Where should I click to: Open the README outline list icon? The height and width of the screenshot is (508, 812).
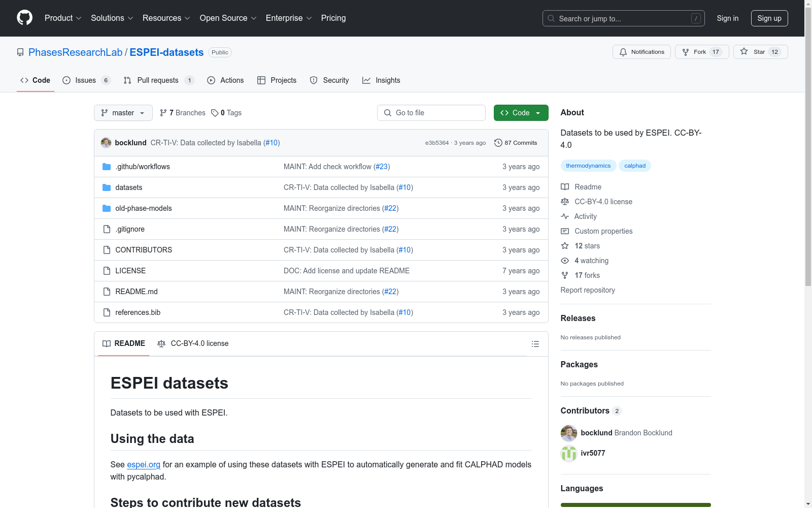click(x=535, y=344)
